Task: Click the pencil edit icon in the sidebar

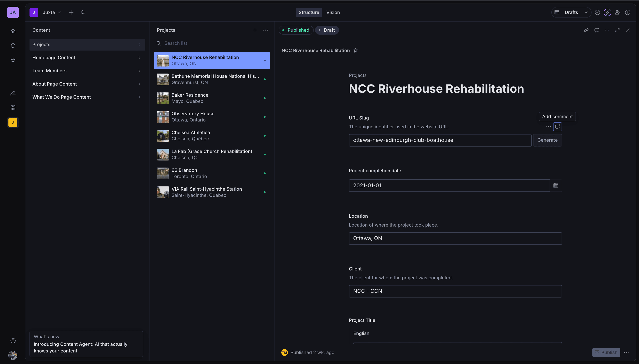Action: (x=13, y=93)
